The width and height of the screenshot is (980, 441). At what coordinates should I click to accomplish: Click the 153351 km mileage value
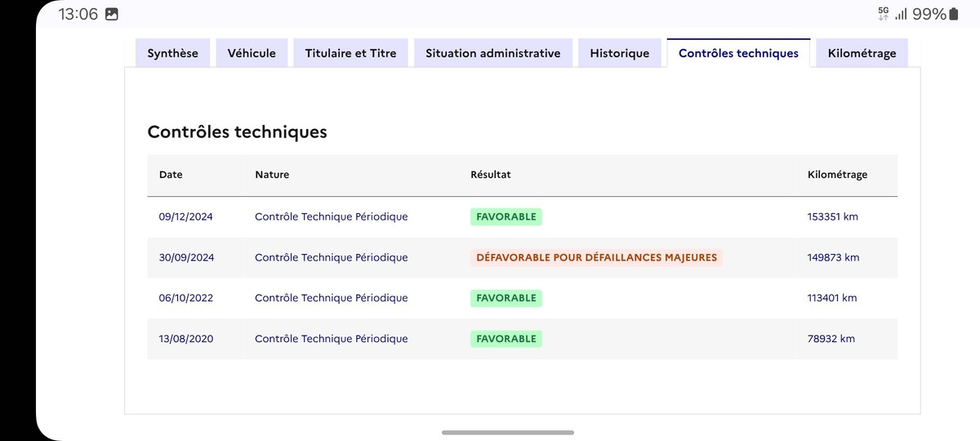pyautogui.click(x=832, y=217)
